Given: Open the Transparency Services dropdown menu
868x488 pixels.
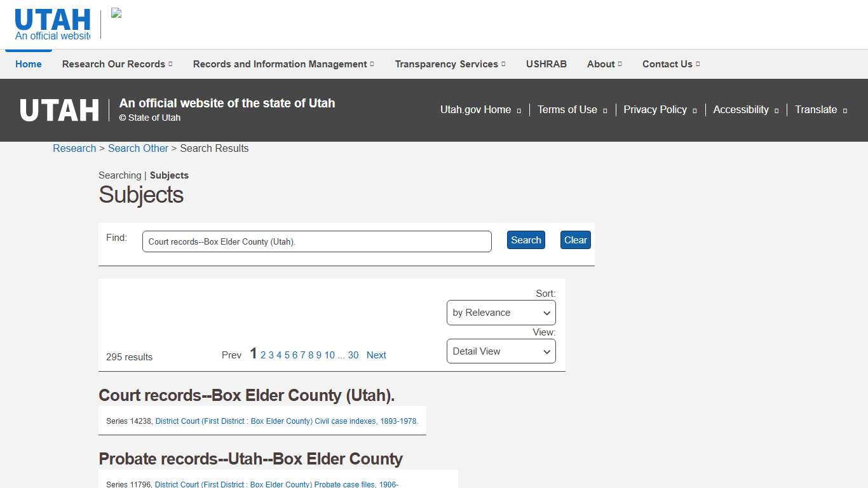Looking at the screenshot, I should coord(450,64).
